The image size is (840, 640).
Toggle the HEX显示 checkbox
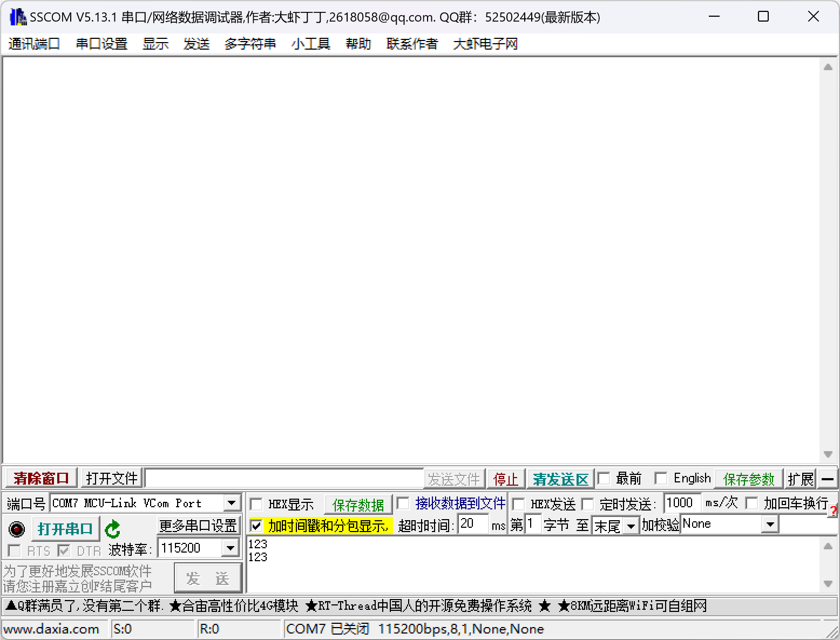[257, 505]
